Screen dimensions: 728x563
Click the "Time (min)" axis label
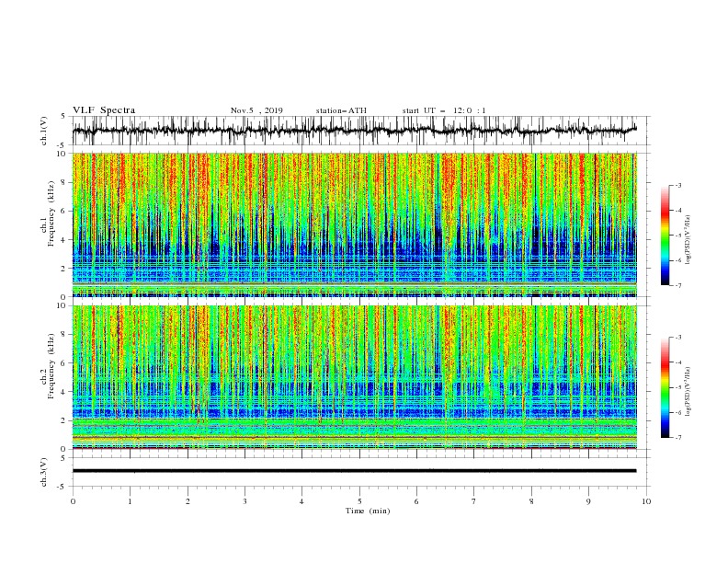(x=368, y=511)
